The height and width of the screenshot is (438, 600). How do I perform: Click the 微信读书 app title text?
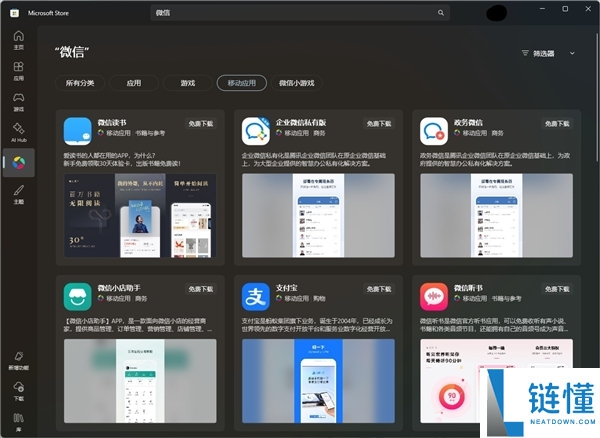112,123
